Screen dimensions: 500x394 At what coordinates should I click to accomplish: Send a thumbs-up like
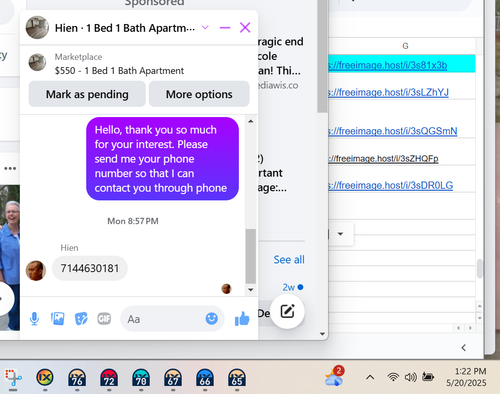(242, 318)
